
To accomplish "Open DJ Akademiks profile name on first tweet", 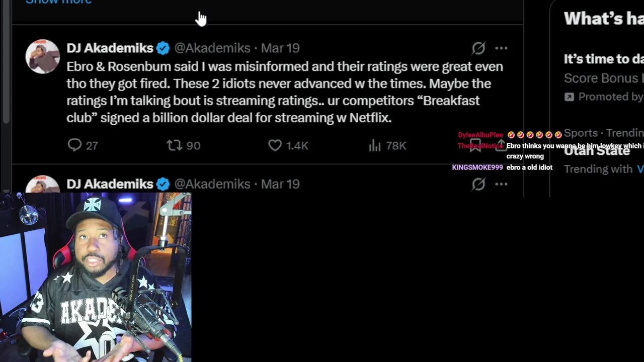I will [x=110, y=48].
